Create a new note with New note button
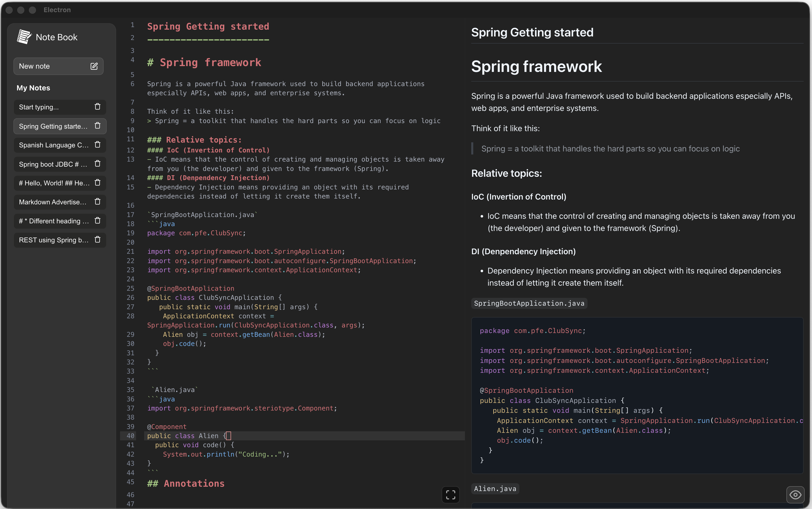 pos(58,66)
